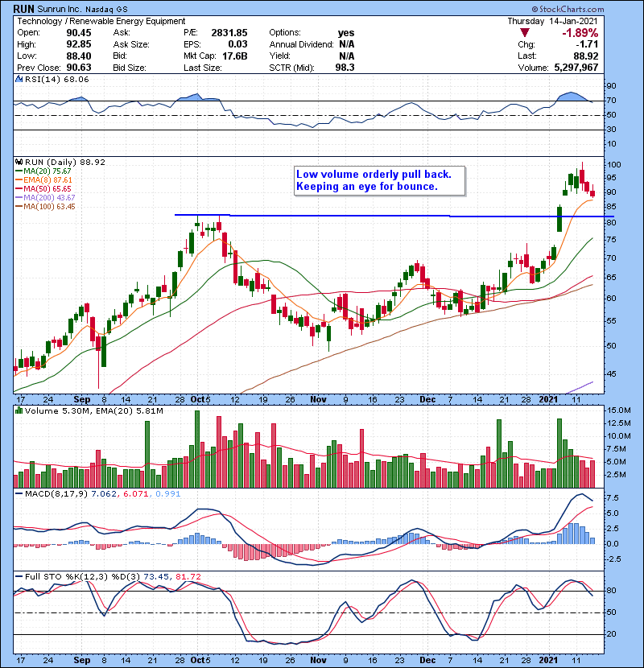Click the P/E value 2831.85

(x=229, y=33)
